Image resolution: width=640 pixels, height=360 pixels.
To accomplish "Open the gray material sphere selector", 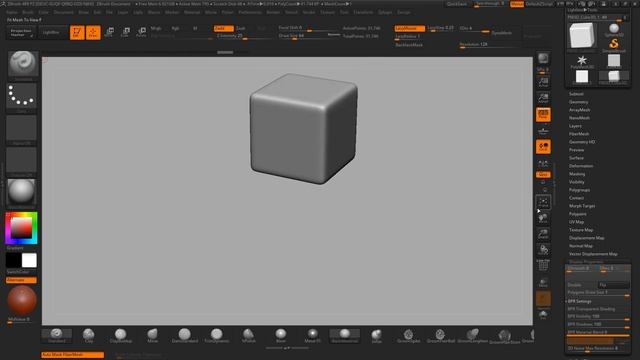I will click(x=21, y=192).
